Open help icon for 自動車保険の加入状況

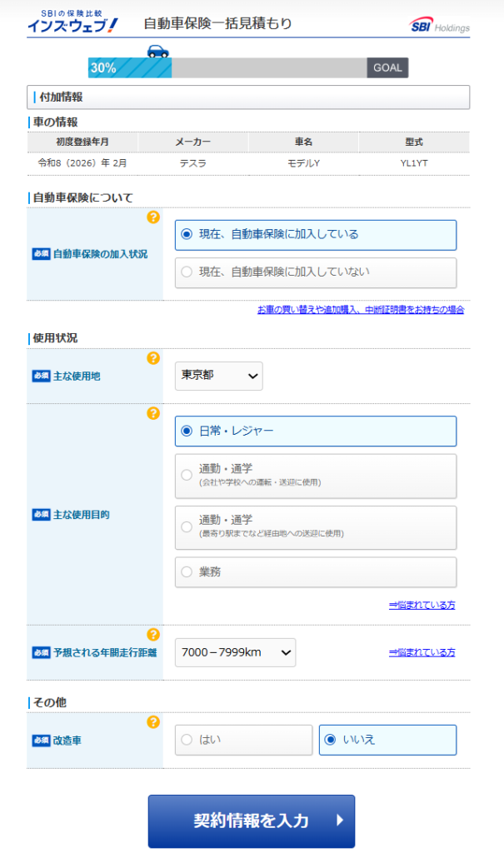(x=153, y=217)
